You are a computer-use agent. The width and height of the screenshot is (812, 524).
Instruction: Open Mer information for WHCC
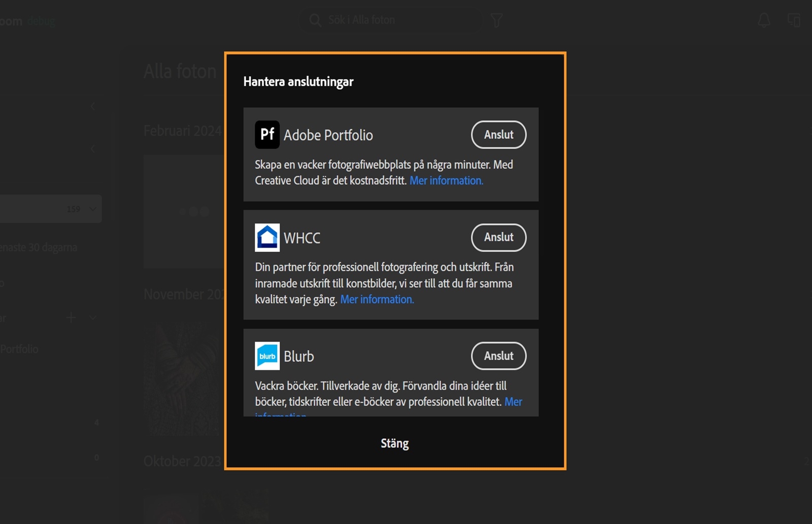point(377,299)
